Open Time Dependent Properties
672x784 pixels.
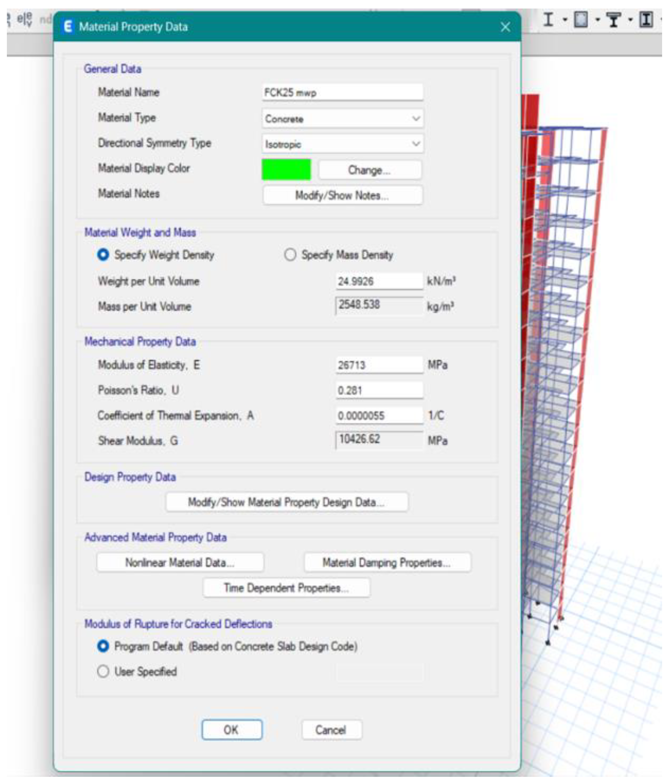tap(286, 588)
